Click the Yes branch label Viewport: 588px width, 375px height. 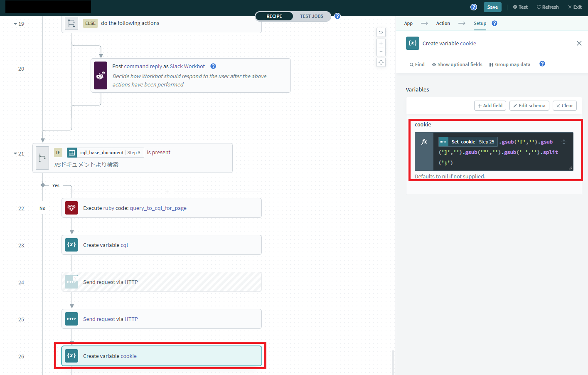click(56, 185)
